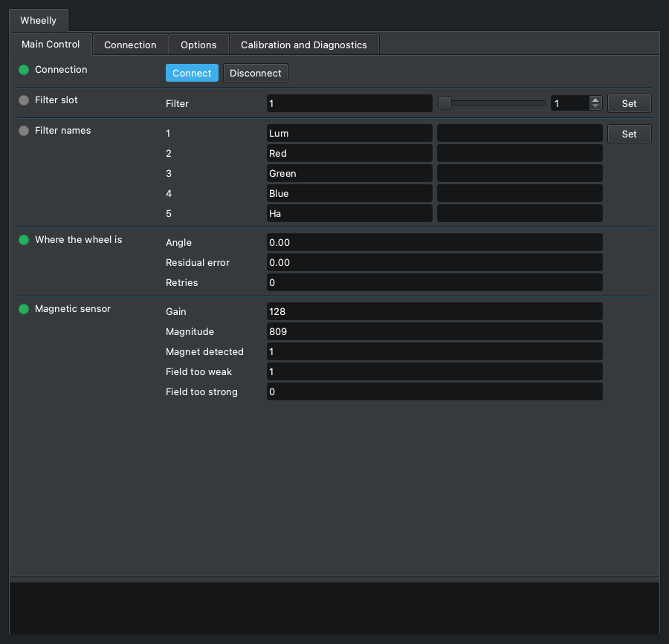
Task: Click the gray Filter names status light
Action: [x=24, y=131]
